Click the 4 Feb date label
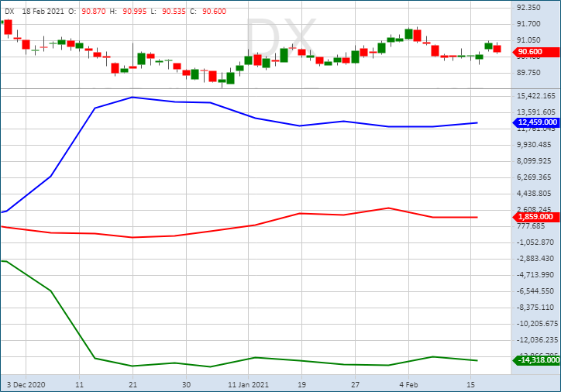 408,385
